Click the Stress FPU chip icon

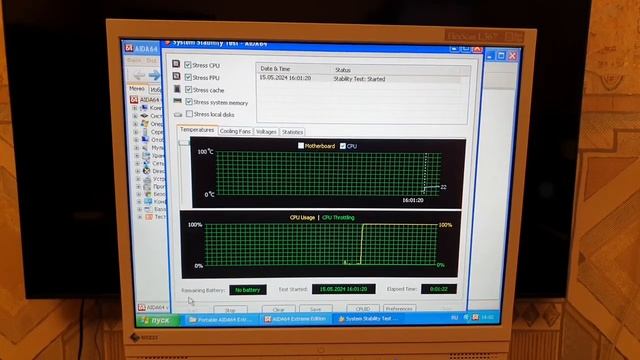click(x=176, y=76)
